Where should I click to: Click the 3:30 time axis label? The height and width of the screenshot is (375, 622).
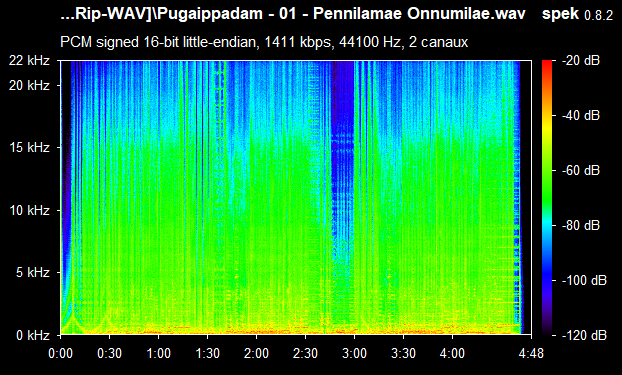pyautogui.click(x=403, y=353)
